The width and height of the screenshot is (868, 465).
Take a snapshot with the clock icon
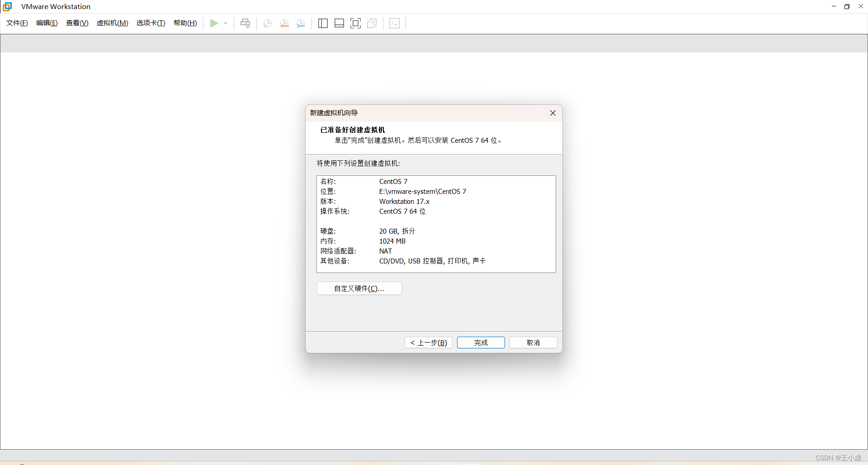pos(268,23)
